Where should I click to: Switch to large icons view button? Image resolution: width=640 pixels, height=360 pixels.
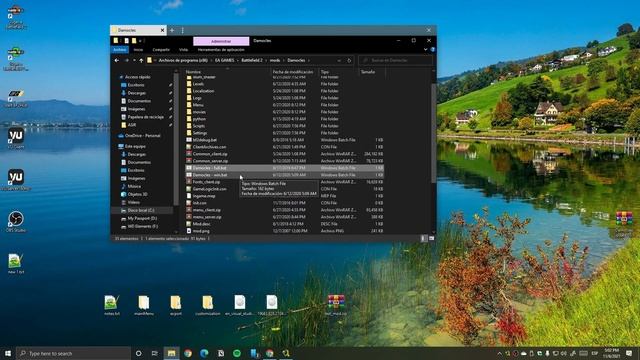tap(431, 238)
